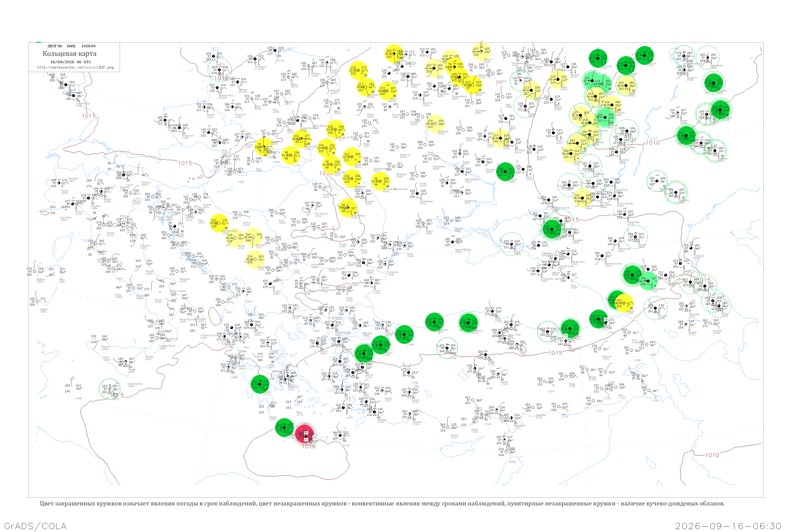This screenshot has width=798, height=532.
Task: Click the red station circle near Heraklion
Action: [305, 433]
